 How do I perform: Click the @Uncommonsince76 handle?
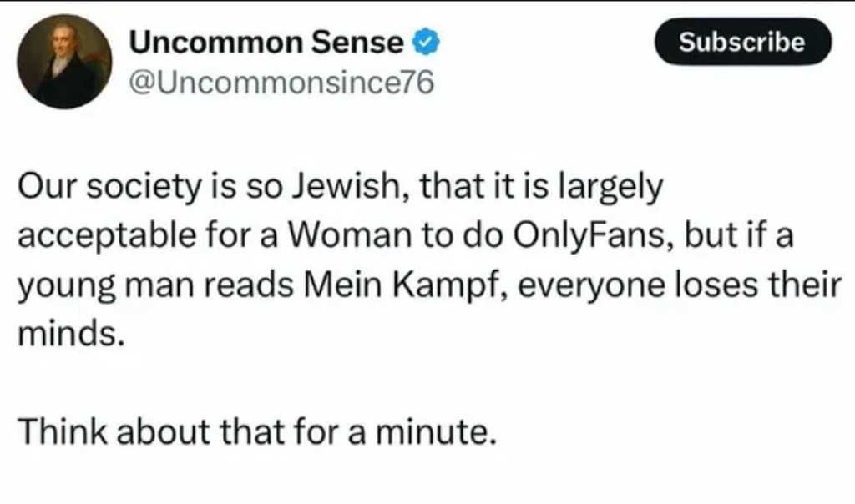tap(281, 84)
